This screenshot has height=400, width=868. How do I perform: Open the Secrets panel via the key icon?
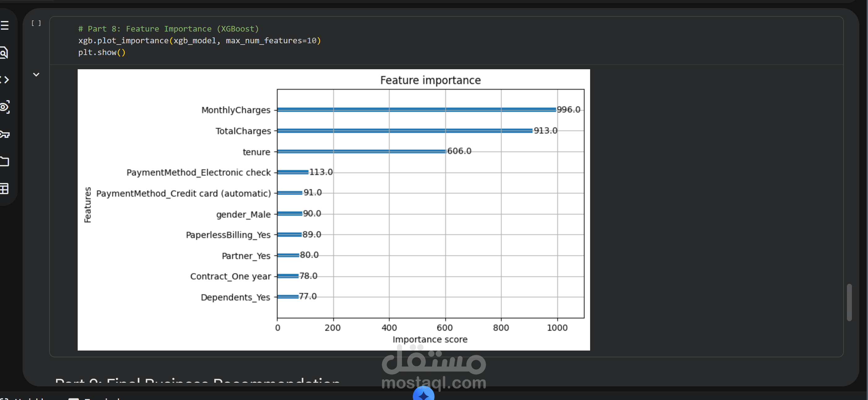5,134
